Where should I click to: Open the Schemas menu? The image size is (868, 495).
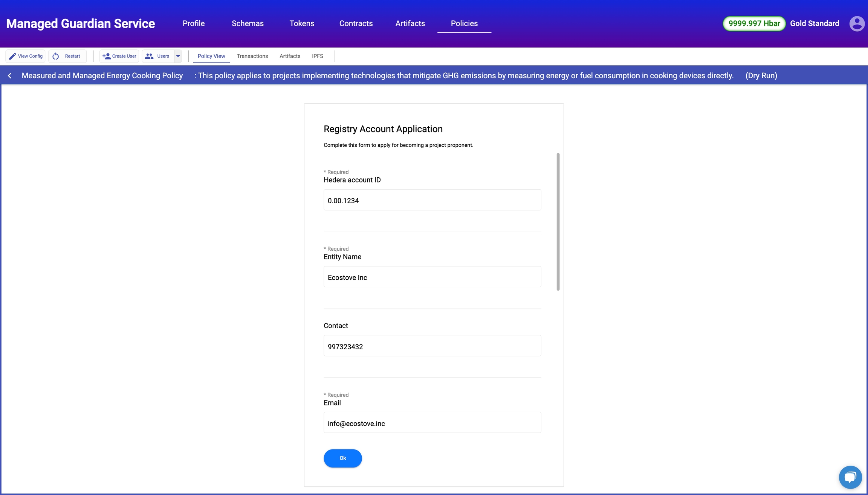pyautogui.click(x=248, y=23)
